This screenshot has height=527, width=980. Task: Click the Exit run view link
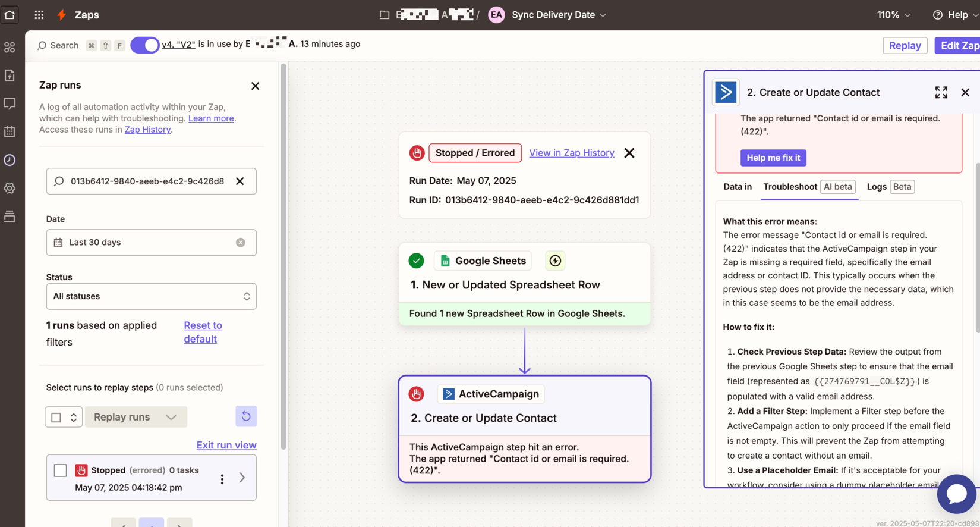(226, 446)
